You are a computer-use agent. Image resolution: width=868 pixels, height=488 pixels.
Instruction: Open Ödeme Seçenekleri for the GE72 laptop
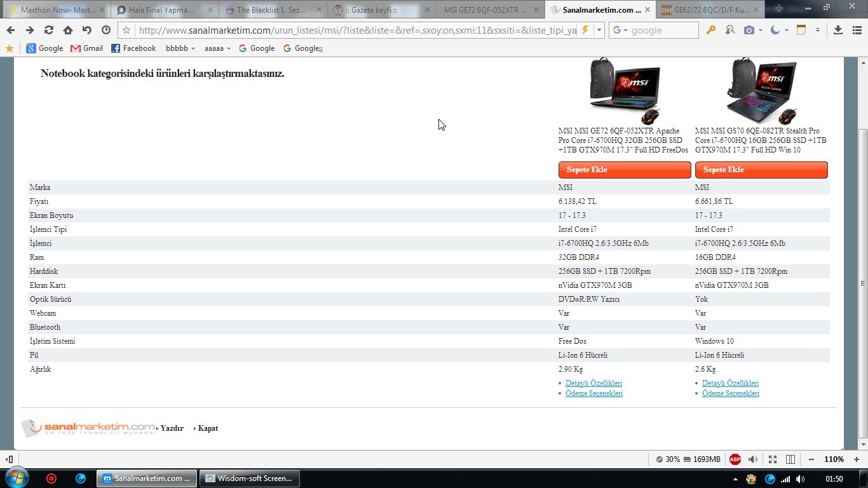tap(594, 393)
